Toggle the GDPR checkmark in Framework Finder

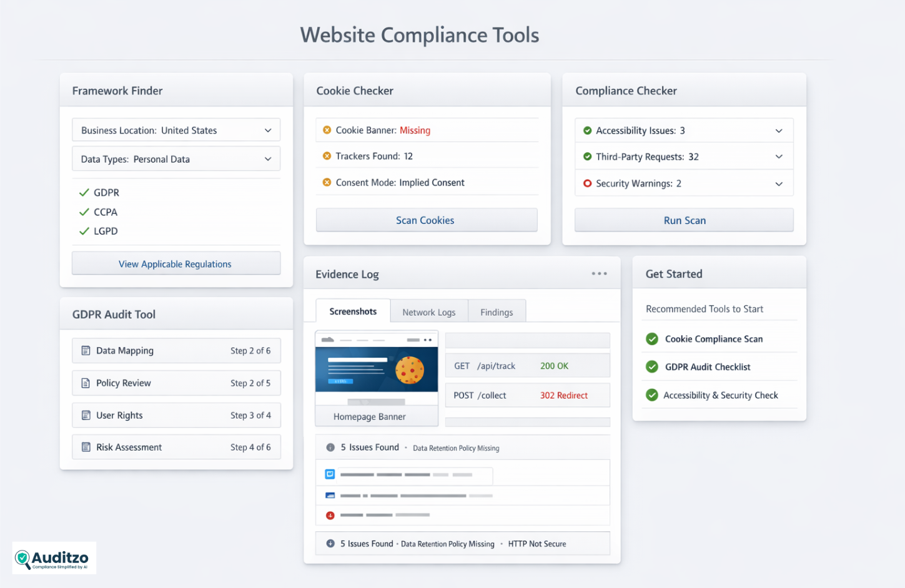click(x=83, y=192)
